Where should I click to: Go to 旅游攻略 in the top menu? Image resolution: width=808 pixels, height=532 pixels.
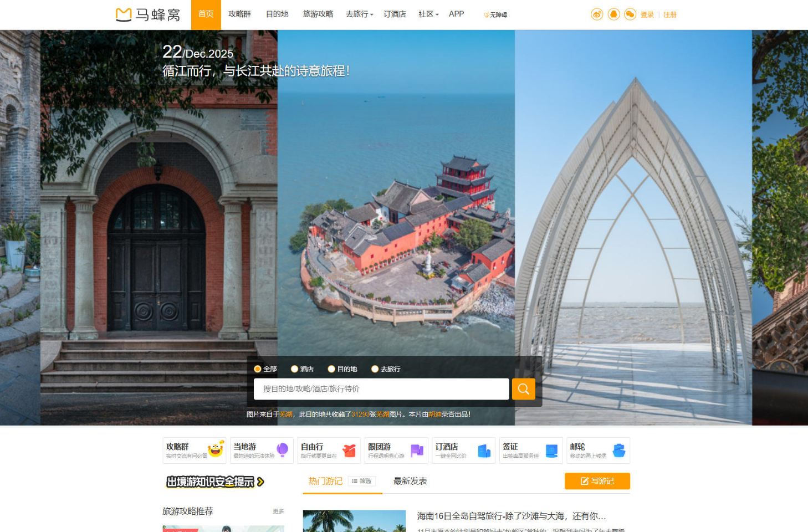click(318, 14)
